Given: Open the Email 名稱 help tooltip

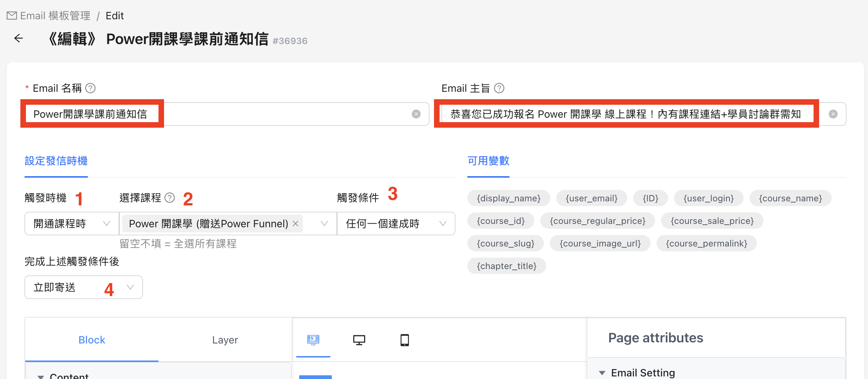Looking at the screenshot, I should tap(91, 88).
